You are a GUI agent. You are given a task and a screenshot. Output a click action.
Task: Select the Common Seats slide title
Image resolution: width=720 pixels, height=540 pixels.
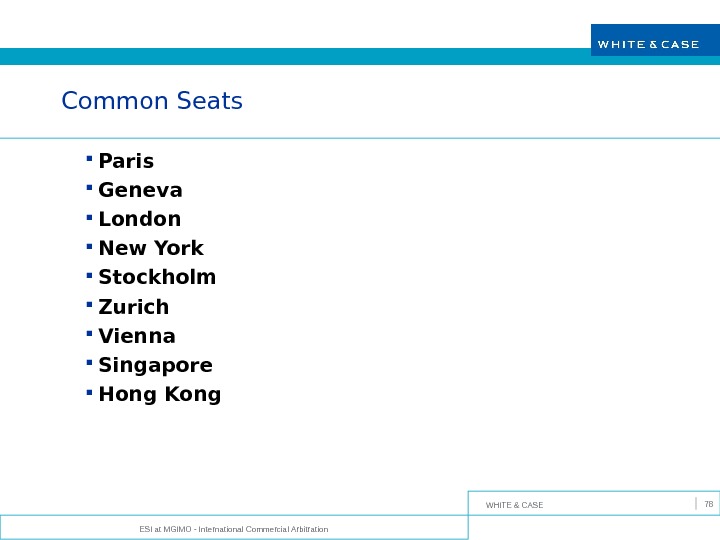click(152, 102)
